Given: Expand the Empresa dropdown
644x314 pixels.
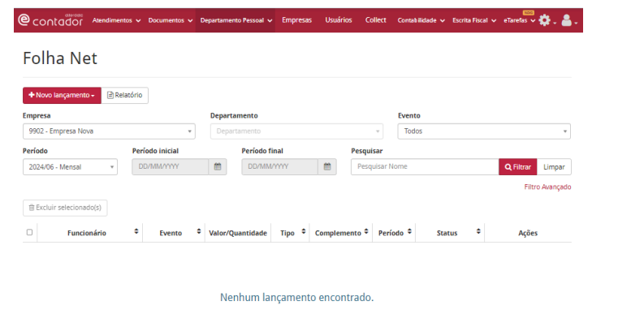Looking at the screenshot, I should pyautogui.click(x=109, y=131).
